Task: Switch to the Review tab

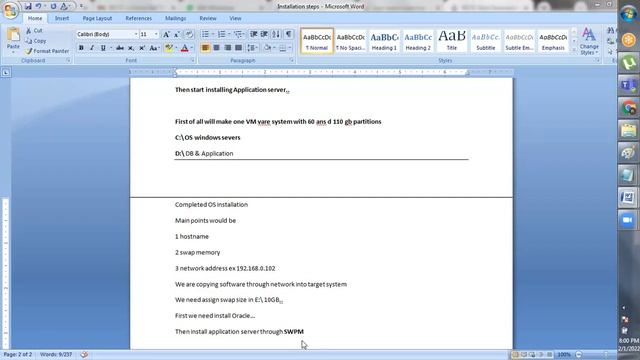Action: [x=208, y=18]
